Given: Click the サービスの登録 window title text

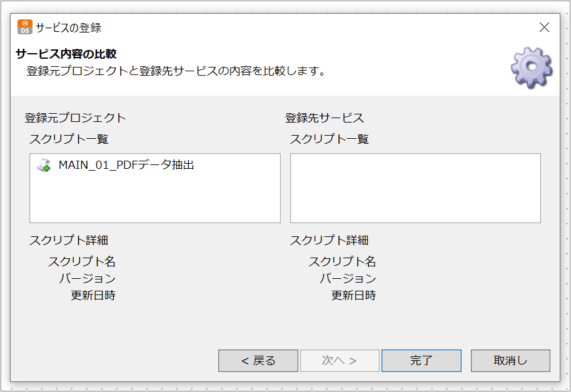Looking at the screenshot, I should pyautogui.click(x=68, y=28).
